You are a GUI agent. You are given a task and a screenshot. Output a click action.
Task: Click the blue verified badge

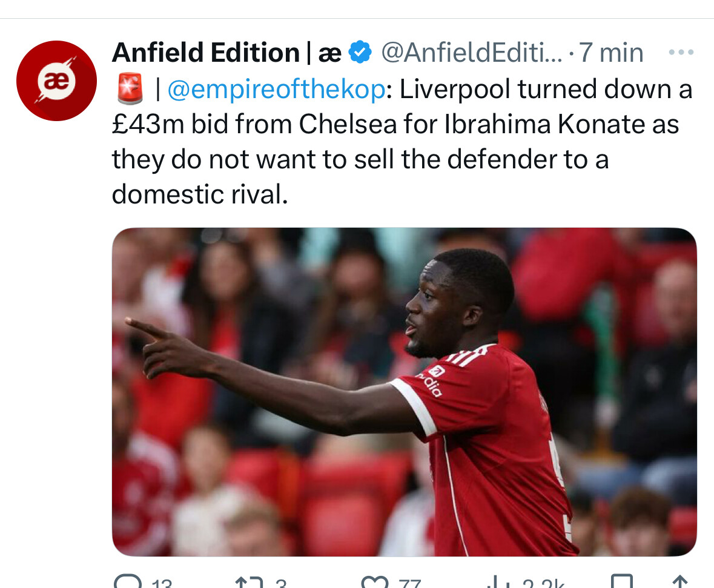361,53
